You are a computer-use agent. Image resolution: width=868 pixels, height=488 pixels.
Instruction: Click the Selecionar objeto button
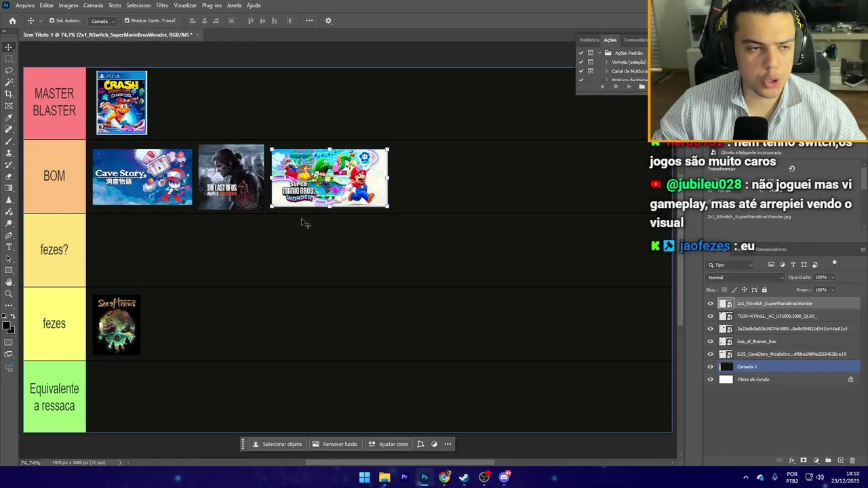pos(277,445)
